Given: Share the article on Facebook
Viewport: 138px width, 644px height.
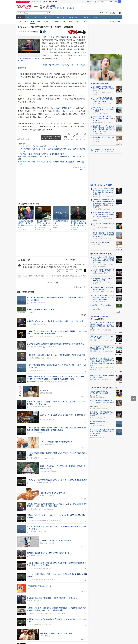Looking at the screenshot, I should pyautogui.click(x=44, y=32).
